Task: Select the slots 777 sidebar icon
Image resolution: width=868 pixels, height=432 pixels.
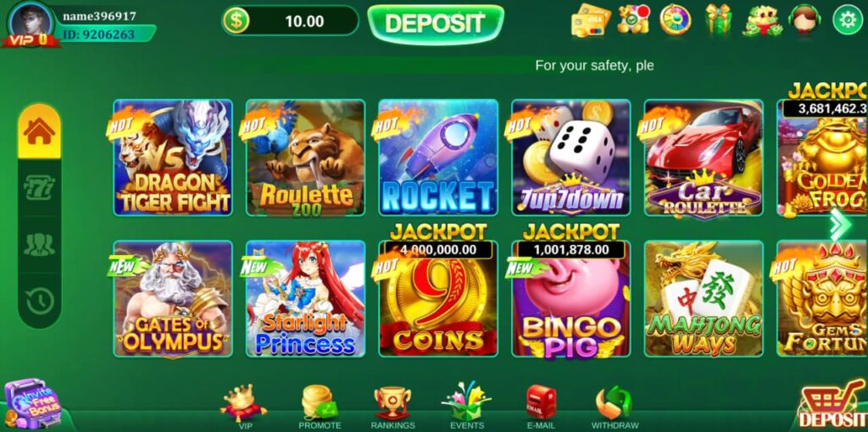Action: pyautogui.click(x=39, y=187)
